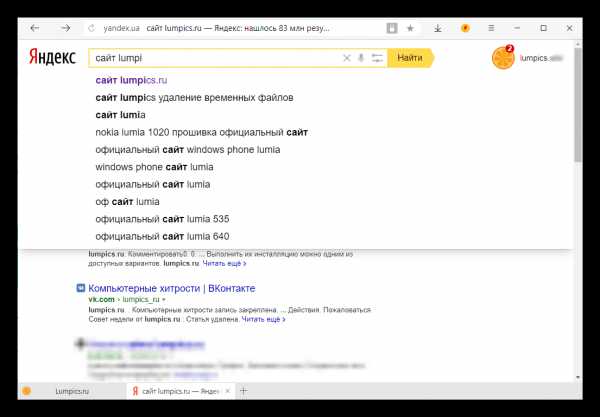Choose suggestion сайт lumia
Image resolution: width=600 pixels, height=417 pixels.
pyautogui.click(x=120, y=115)
